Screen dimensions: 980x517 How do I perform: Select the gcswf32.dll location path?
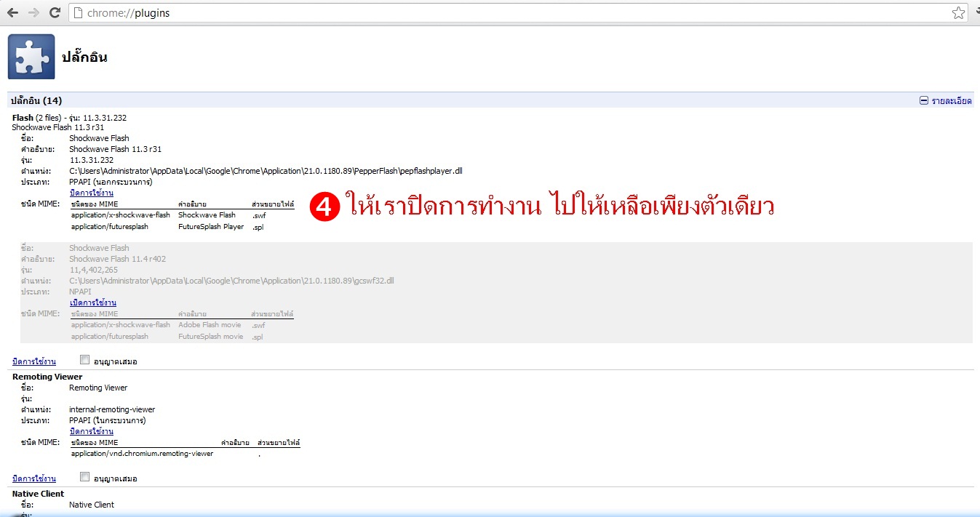click(x=232, y=281)
